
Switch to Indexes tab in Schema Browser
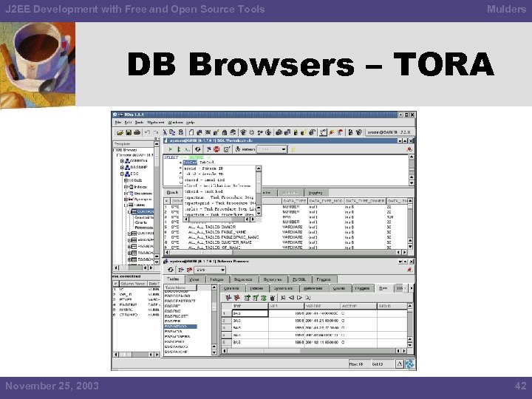216,279
